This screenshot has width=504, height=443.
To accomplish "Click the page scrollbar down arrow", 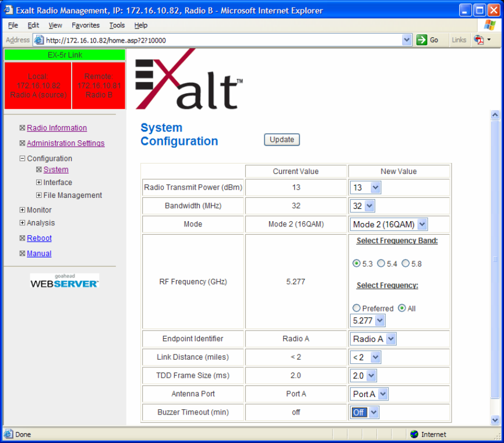I will point(495,420).
